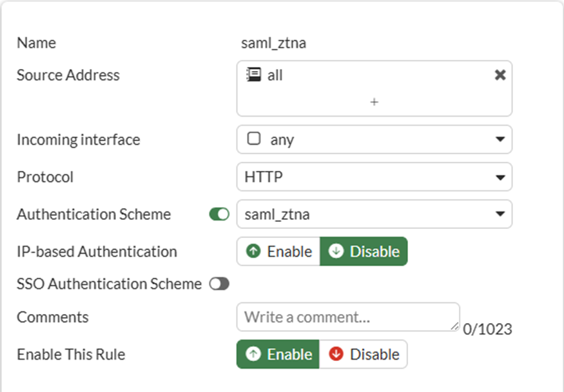Click Disable for Enable This Rule
The height and width of the screenshot is (392, 564).
click(364, 354)
